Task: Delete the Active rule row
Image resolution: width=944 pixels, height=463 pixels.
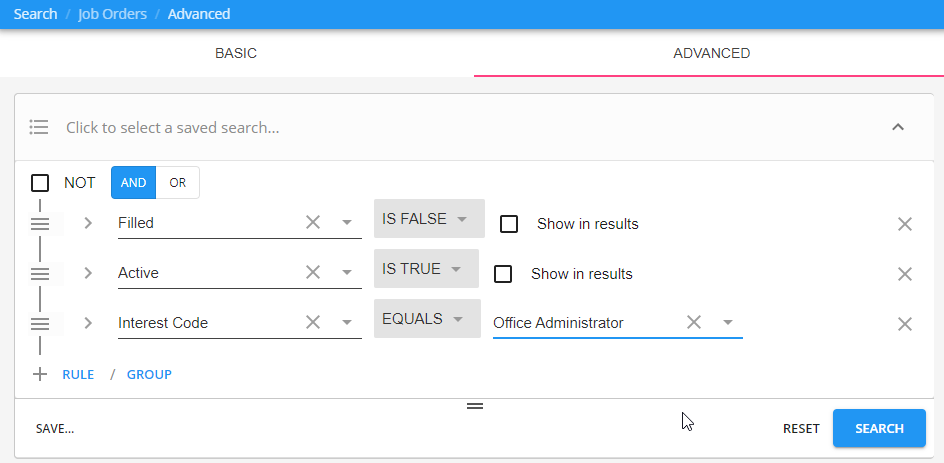Action: 905,274
